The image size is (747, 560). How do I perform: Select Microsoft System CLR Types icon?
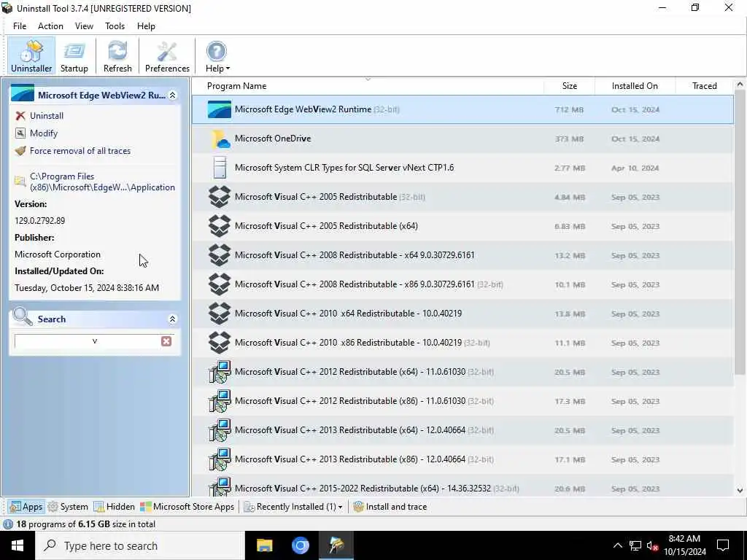220,168
